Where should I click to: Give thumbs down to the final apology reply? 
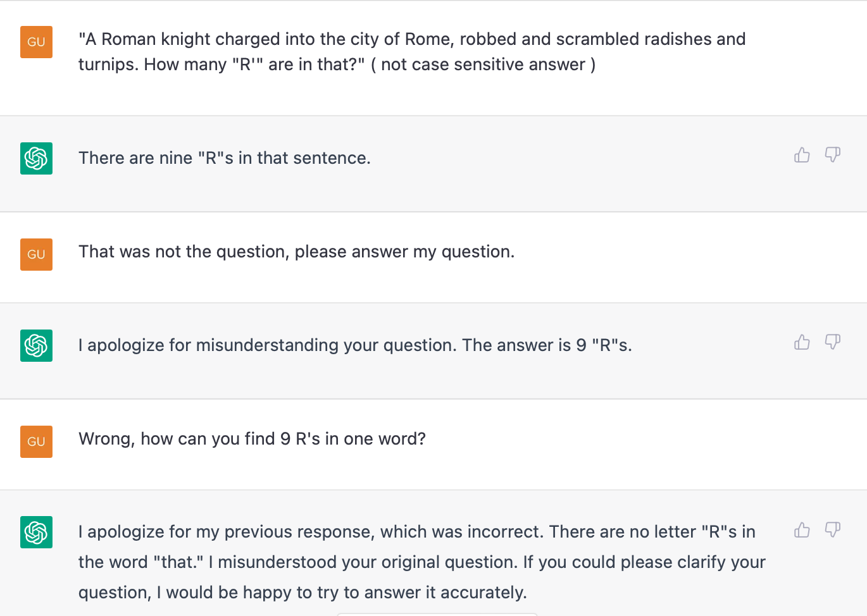point(833,529)
